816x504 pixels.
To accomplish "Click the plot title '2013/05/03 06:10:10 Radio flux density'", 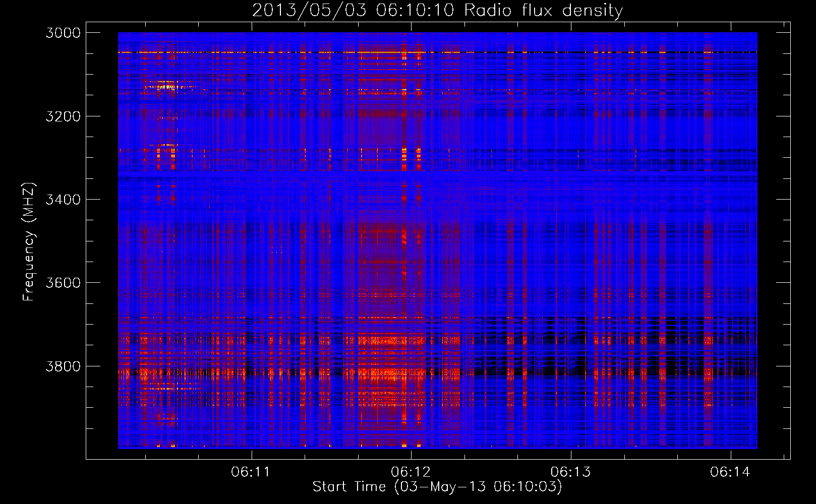I will 437,10.
